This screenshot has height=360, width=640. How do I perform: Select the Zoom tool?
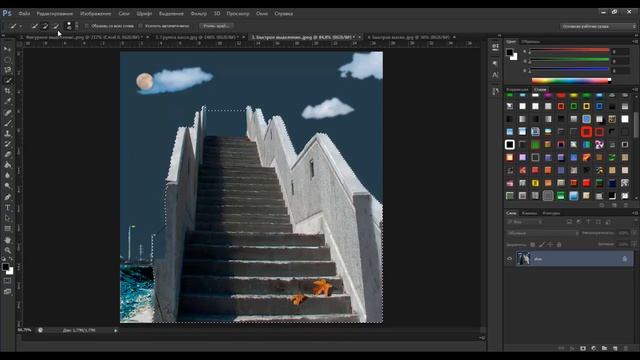[7, 251]
